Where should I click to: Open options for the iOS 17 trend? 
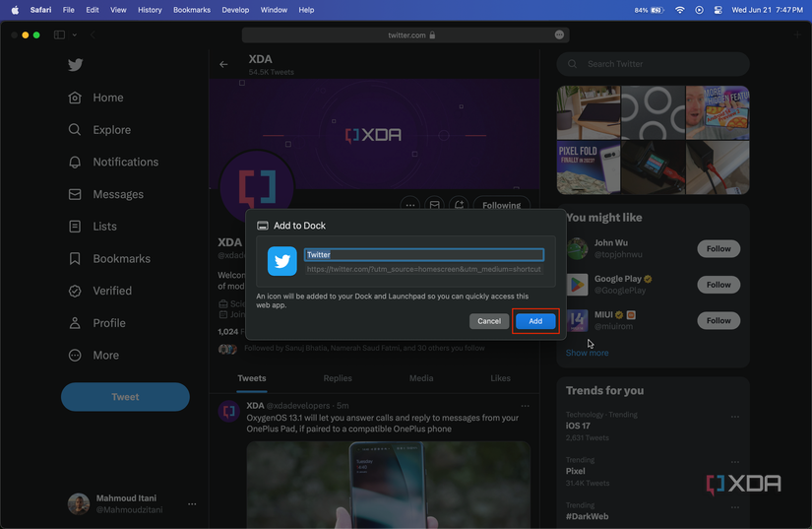coord(735,416)
